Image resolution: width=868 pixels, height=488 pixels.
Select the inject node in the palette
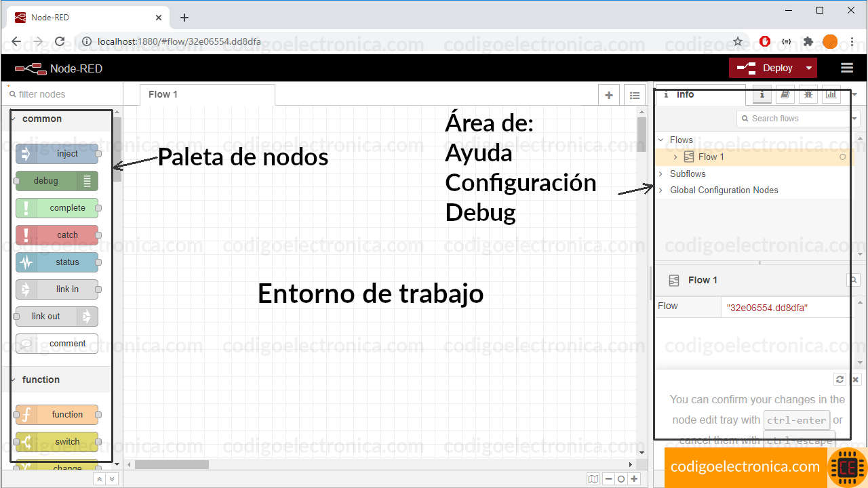point(57,154)
